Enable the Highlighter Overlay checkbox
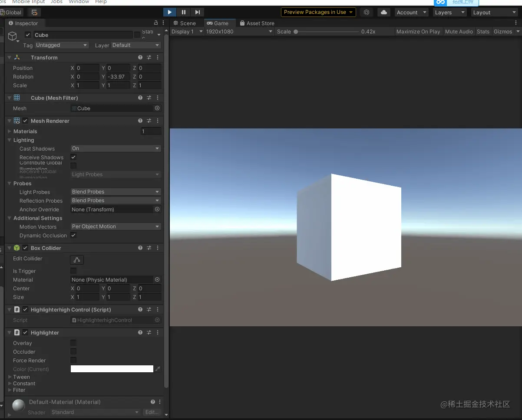The image size is (522, 420). [x=73, y=343]
